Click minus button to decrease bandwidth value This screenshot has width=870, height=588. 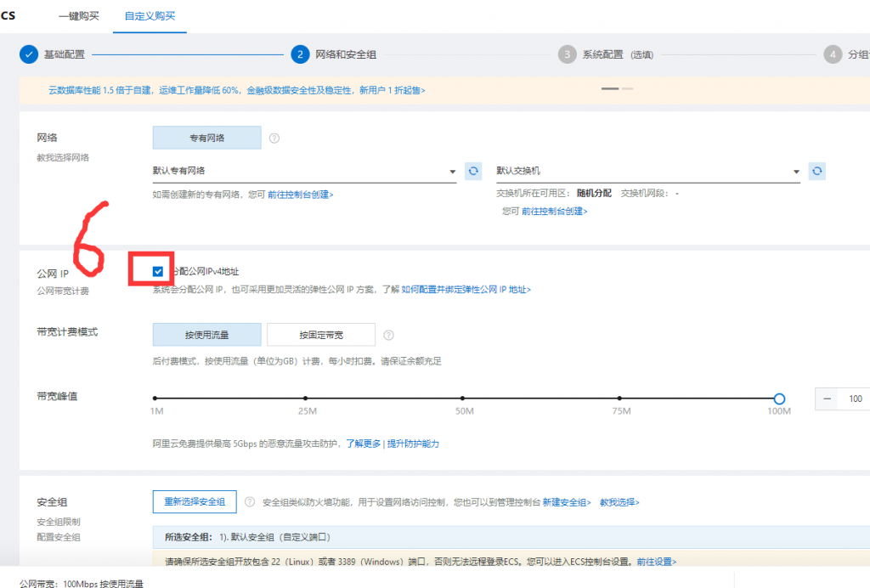[827, 399]
